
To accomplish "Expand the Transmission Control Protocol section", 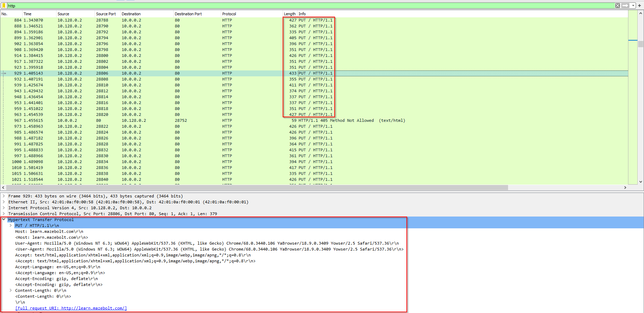I will [x=4, y=214].
